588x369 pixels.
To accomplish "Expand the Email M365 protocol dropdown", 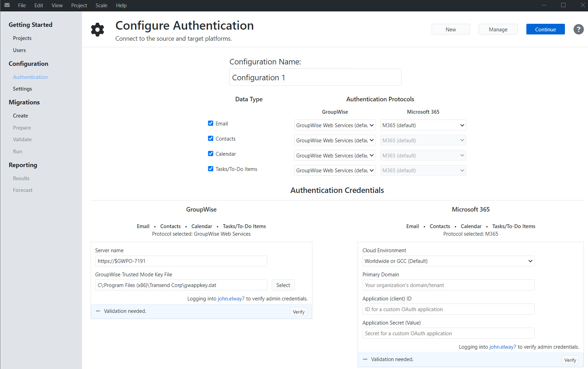I will [x=423, y=125].
